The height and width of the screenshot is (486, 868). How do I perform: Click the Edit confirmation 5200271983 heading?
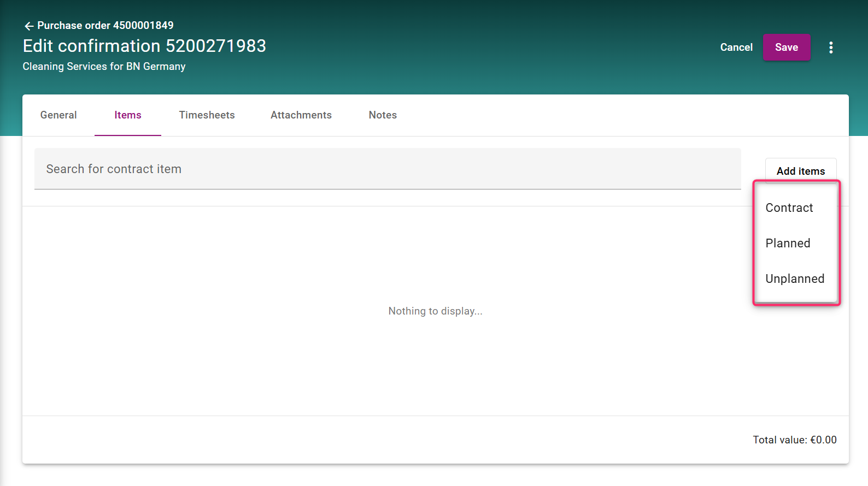click(x=144, y=46)
